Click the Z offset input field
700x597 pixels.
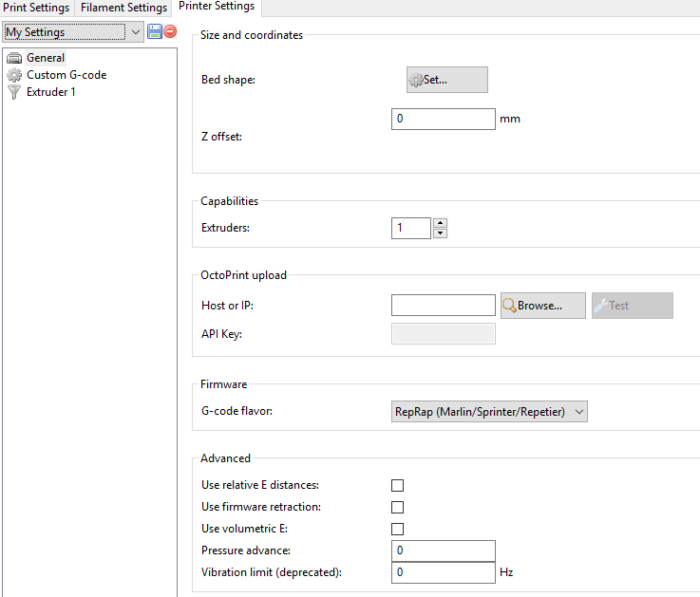[444, 120]
